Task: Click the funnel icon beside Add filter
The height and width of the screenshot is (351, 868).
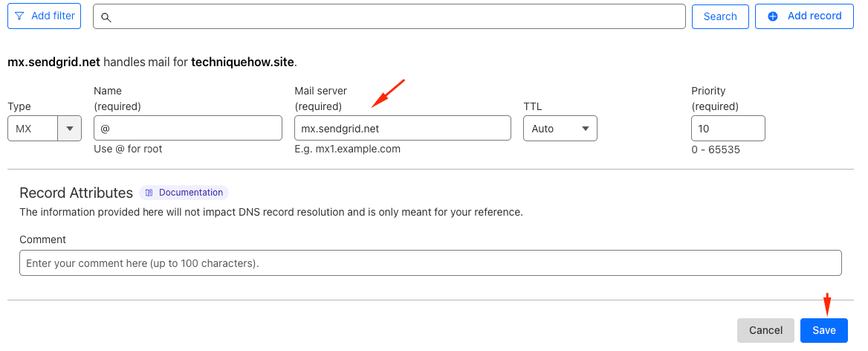Action: (19, 16)
